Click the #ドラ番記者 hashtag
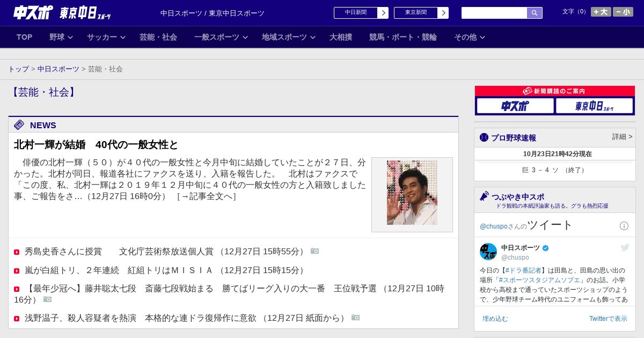644x338 pixels. click(x=523, y=270)
